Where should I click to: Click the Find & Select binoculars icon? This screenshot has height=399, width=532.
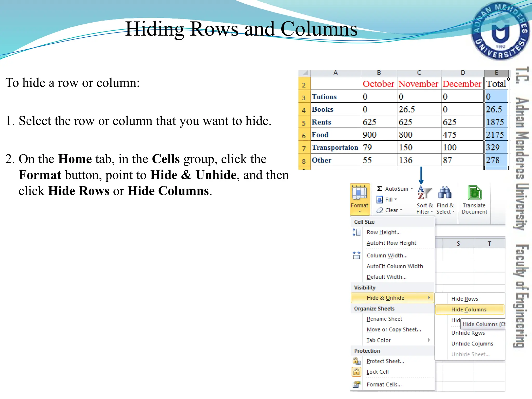(x=445, y=193)
